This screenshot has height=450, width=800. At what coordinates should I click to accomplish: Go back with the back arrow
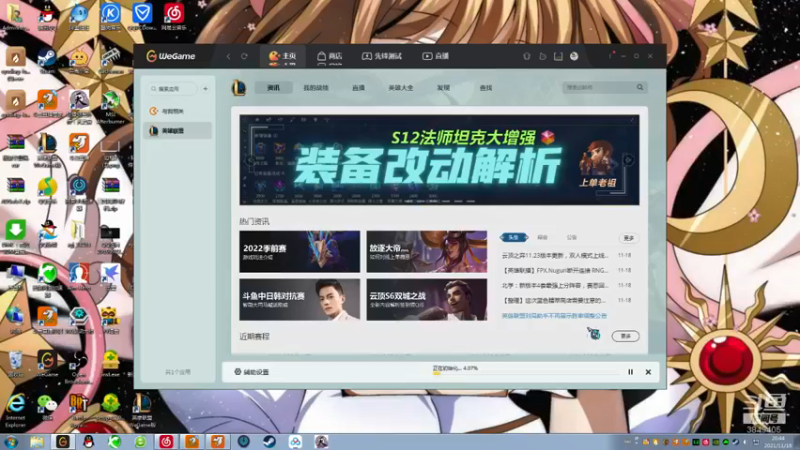pos(228,56)
